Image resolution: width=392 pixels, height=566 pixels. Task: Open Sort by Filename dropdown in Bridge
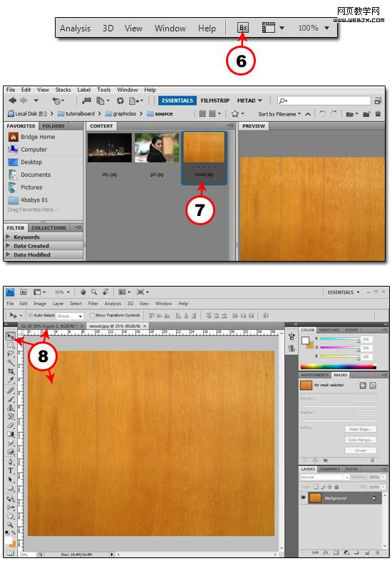[x=279, y=114]
